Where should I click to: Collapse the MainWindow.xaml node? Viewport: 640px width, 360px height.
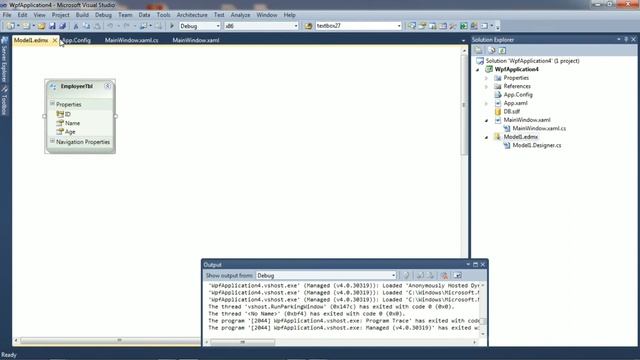click(486, 120)
